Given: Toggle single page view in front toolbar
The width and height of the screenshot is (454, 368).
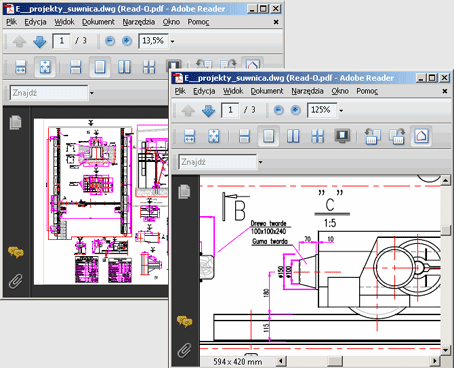Looking at the screenshot, I should point(268,136).
